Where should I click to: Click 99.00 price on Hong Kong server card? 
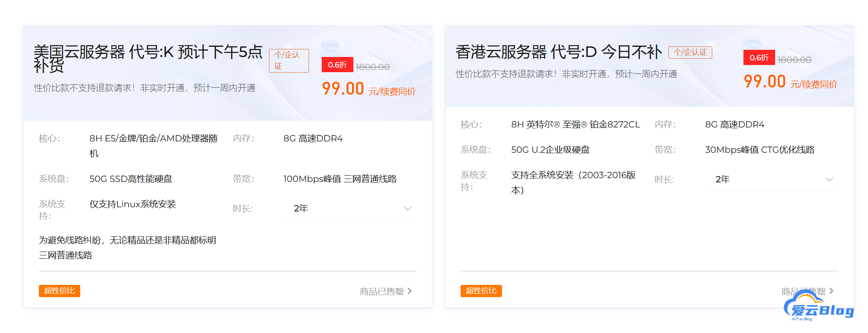pyautogui.click(x=765, y=81)
